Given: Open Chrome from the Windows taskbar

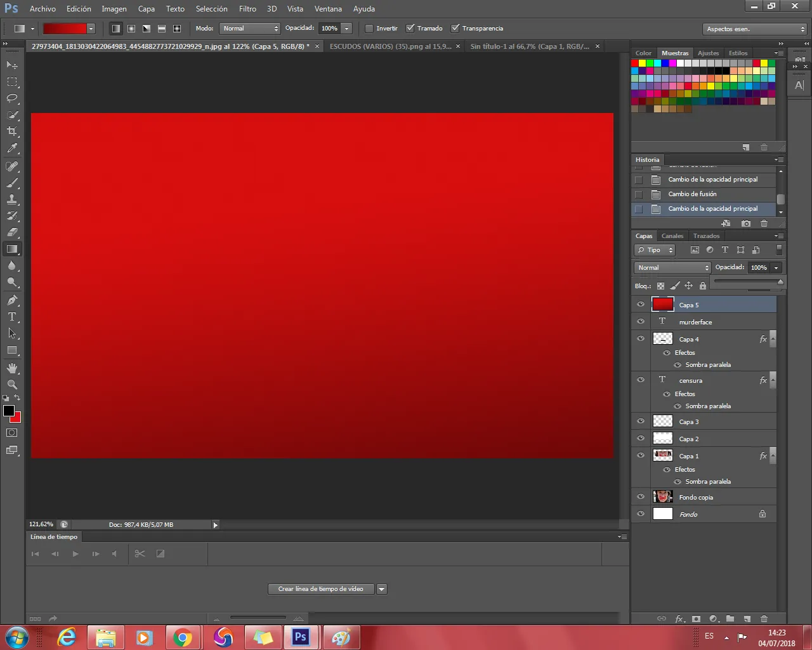Looking at the screenshot, I should click(183, 637).
